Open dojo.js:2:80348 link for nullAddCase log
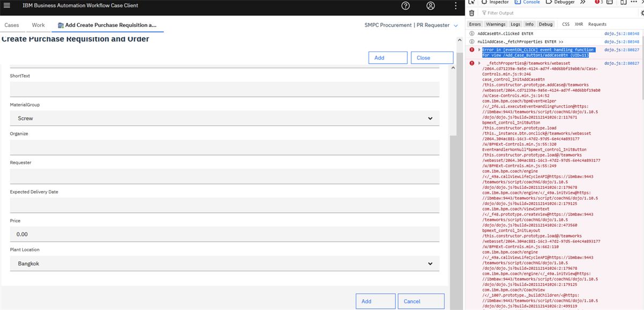Screen dimensions: 644x310 coord(621,41)
